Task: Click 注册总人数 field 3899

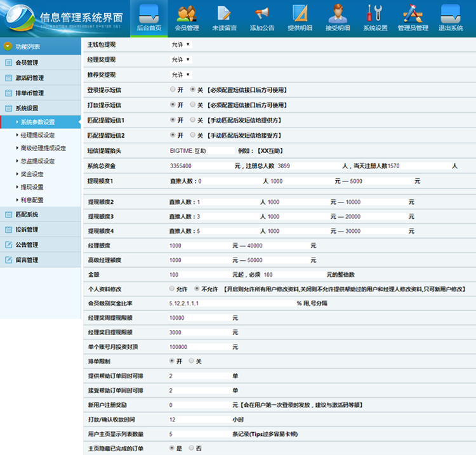Action: click(309, 166)
